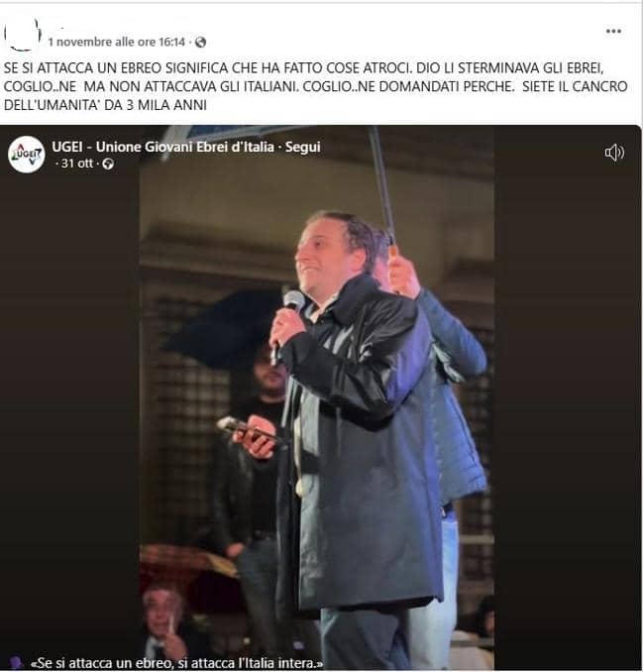Click the video caption quote at bottom

pyautogui.click(x=176, y=663)
